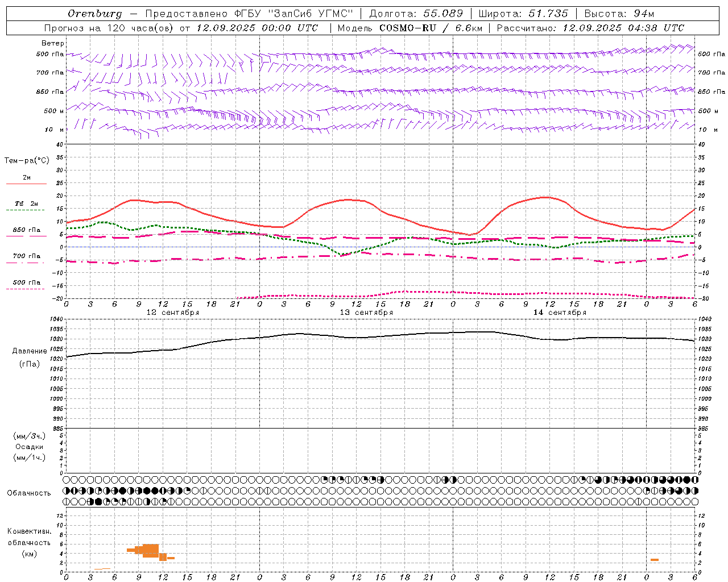Click the "(мм/1ч.)" precipitation unit label
Viewport: 728px width, 582px height.
pyautogui.click(x=30, y=458)
